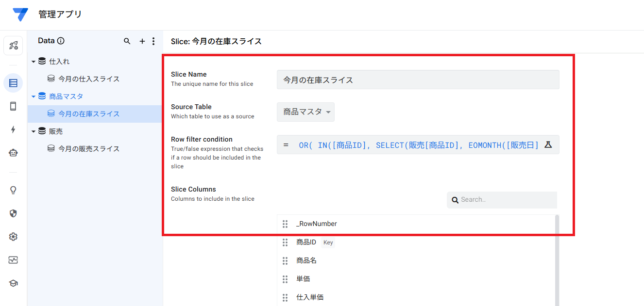644x306 pixels.
Task: Open the Data section in sidebar
Action: 13,83
